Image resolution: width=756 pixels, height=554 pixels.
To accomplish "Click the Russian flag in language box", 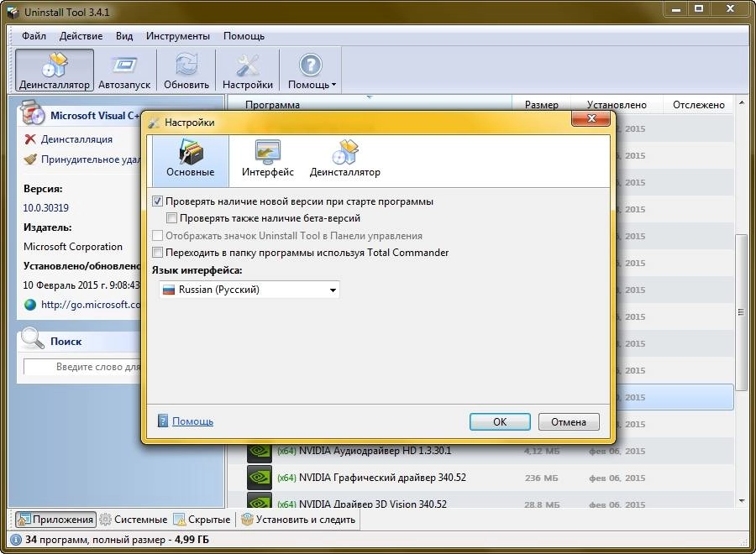I will tap(169, 290).
